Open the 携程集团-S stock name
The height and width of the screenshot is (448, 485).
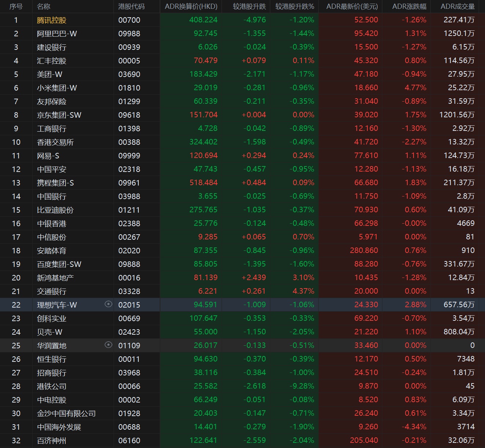coord(55,183)
